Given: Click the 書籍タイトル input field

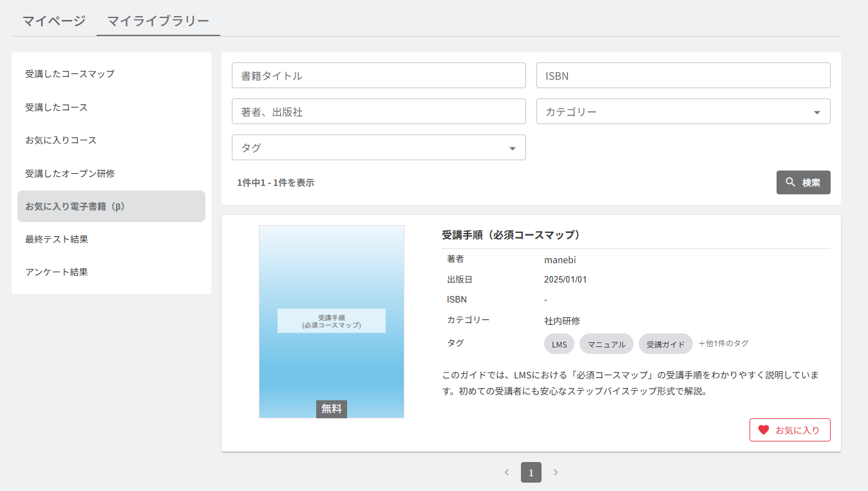Looking at the screenshot, I should point(379,75).
